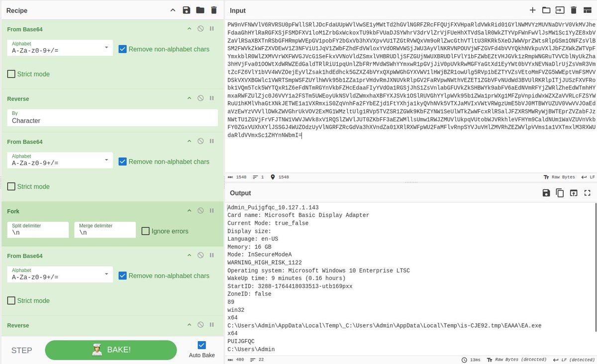The height and width of the screenshot is (364, 597).
Task: Uncheck Remove non-alphabet chars in first From Base64
Action: click(x=122, y=49)
